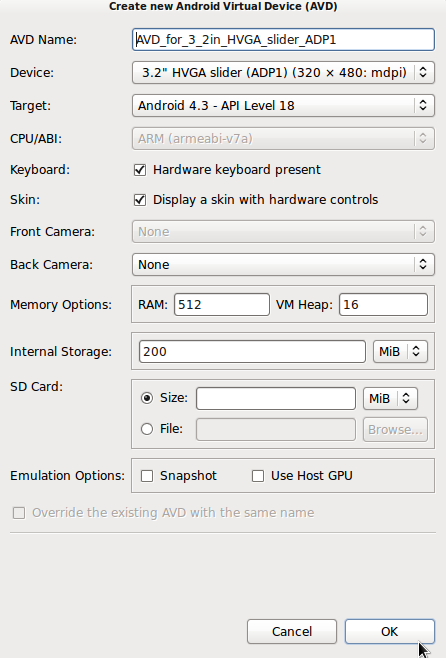Click the OK button

(390, 632)
